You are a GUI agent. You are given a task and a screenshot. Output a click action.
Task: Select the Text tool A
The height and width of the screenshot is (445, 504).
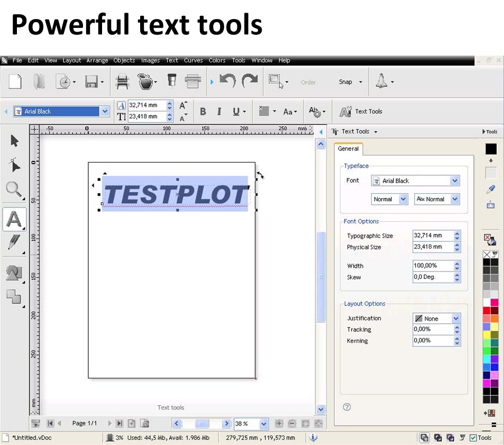(14, 219)
